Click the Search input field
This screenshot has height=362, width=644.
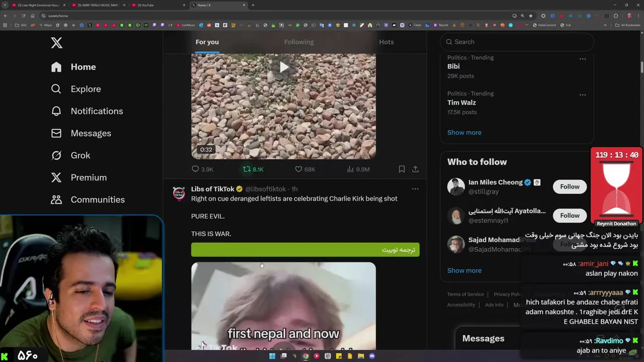(517, 42)
